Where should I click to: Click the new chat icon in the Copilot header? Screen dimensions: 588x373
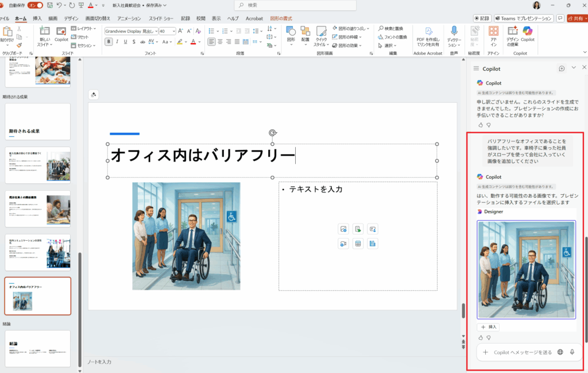click(x=562, y=68)
